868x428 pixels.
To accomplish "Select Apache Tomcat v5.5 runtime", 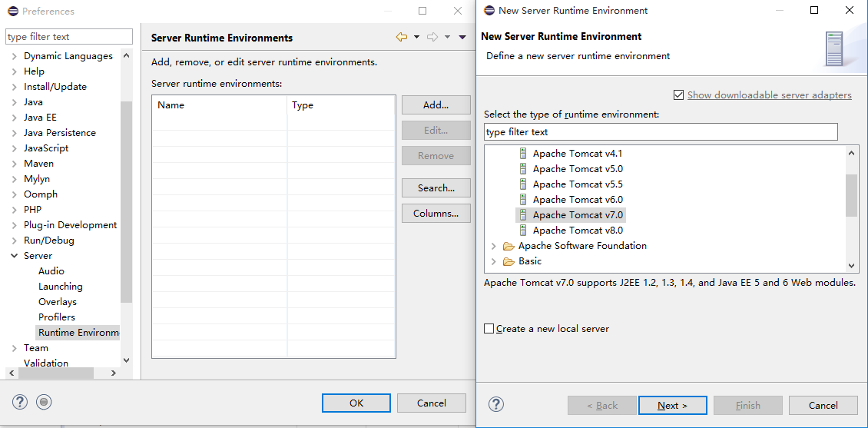I will 578,184.
